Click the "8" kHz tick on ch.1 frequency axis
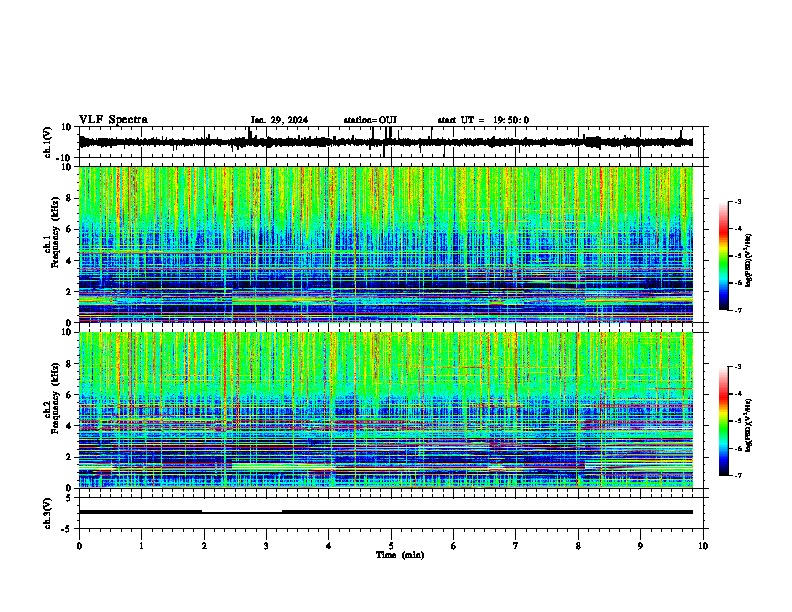Screen dimensions: 792x612 click(x=69, y=198)
